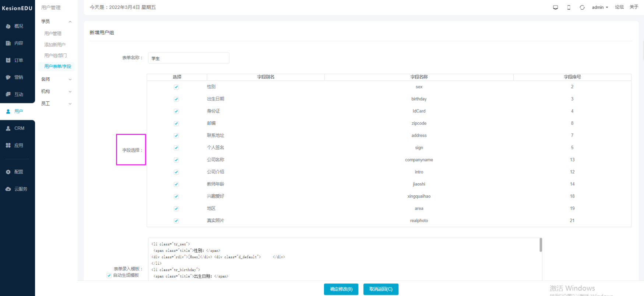Open the 互动 interaction section icon
This screenshot has height=296, width=644.
click(x=8, y=94)
